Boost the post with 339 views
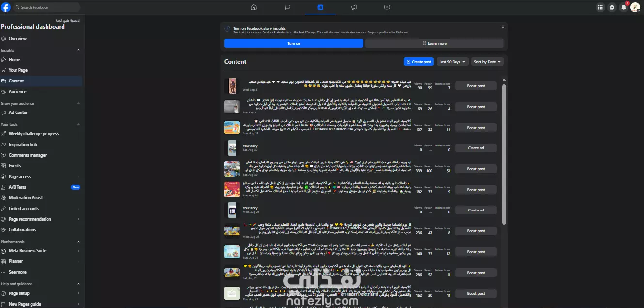Screen dimensions: 644x308 click(475, 169)
